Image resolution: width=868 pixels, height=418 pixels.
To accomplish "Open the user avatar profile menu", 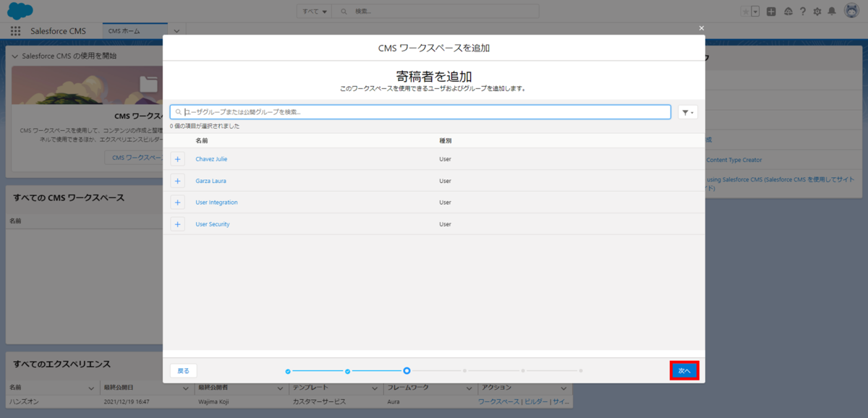I will [851, 12].
